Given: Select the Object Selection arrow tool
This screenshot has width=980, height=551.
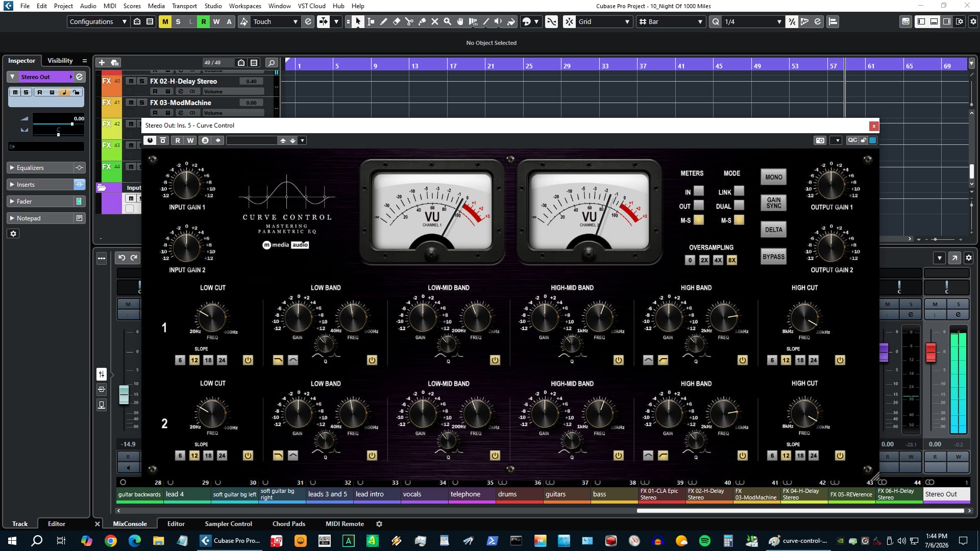Looking at the screenshot, I should (x=358, y=21).
